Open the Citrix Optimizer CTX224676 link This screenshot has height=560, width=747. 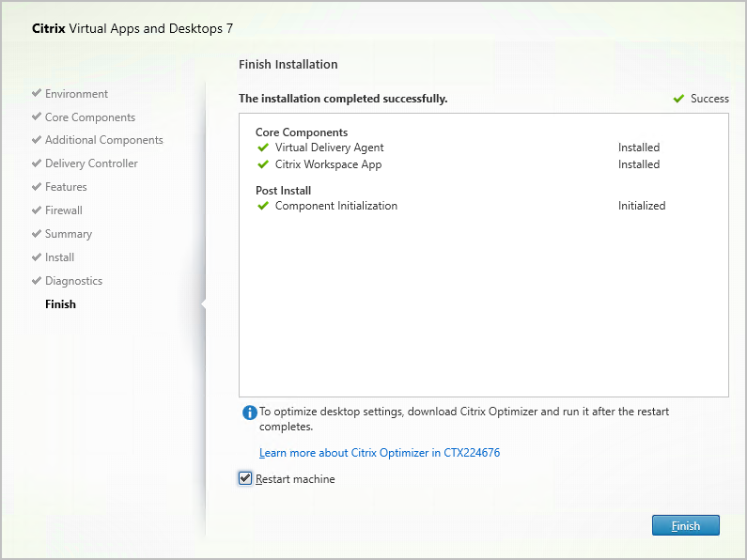[x=380, y=453]
